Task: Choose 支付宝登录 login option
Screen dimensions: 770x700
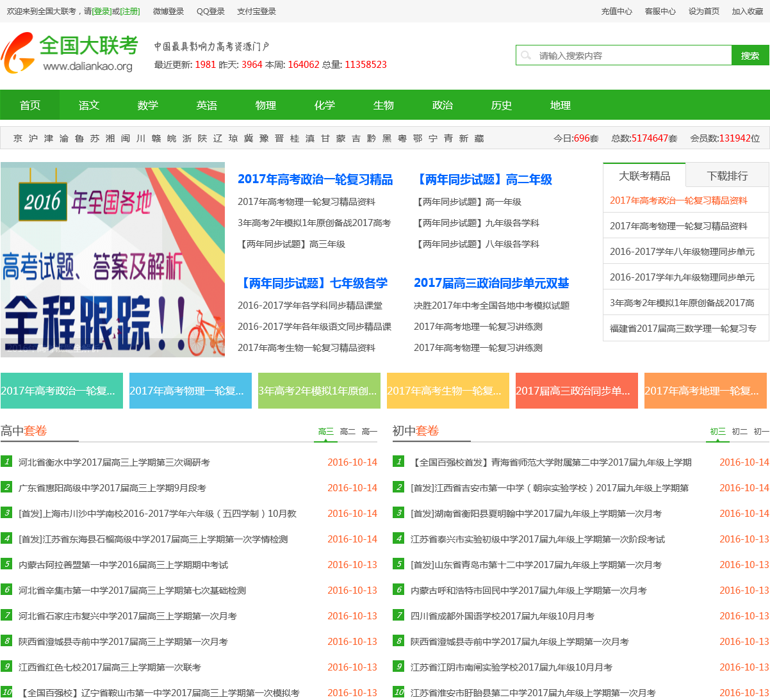Action: click(256, 12)
